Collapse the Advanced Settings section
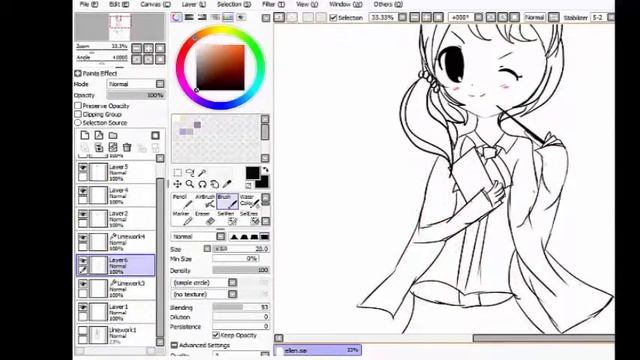The height and width of the screenshot is (360, 640). click(174, 345)
